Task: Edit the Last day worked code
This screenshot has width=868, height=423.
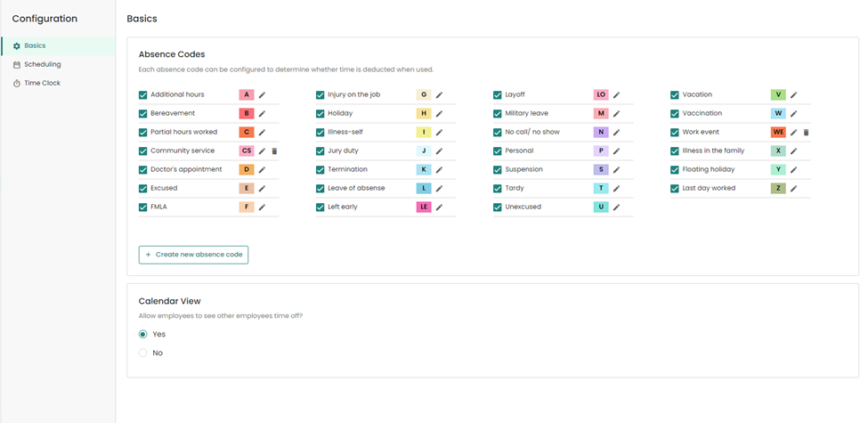Action: click(793, 189)
